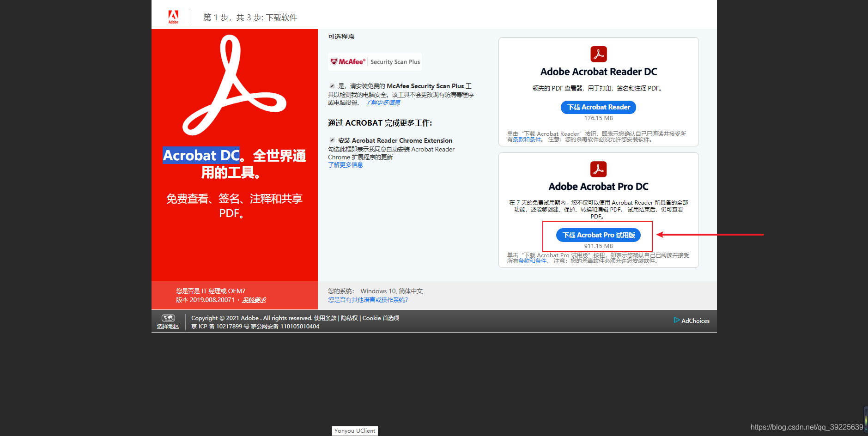
Task: Open the 系统要求 link
Action: point(254,300)
